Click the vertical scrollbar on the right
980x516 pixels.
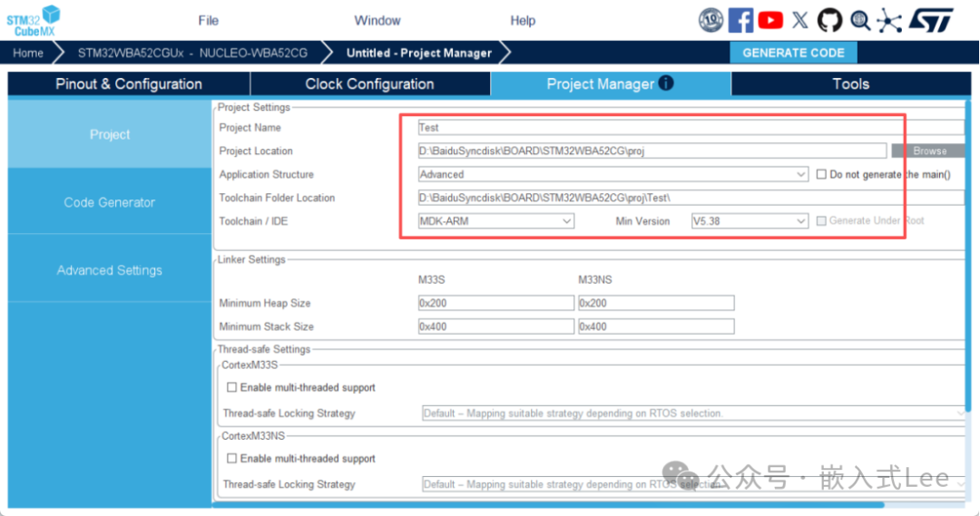(968, 256)
